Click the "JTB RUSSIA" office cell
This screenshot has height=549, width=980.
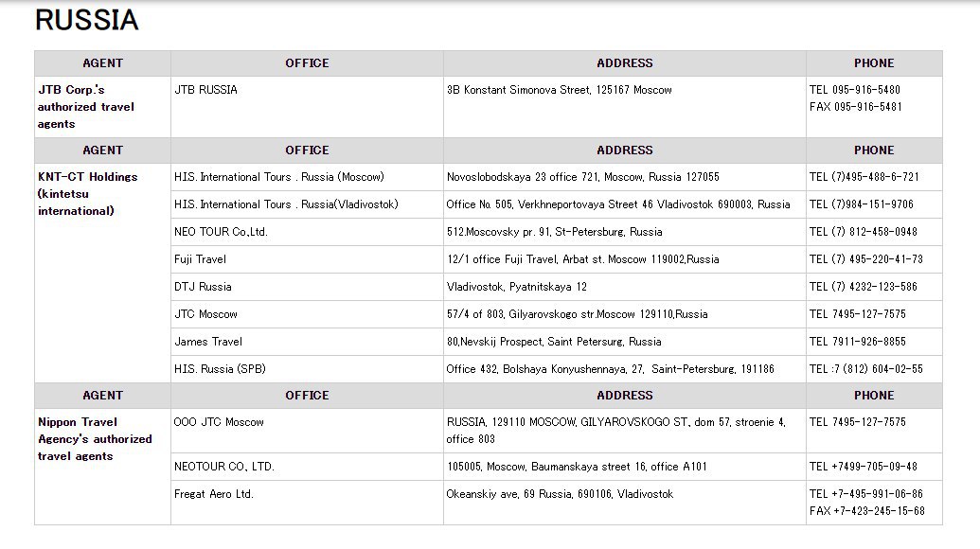pos(307,107)
